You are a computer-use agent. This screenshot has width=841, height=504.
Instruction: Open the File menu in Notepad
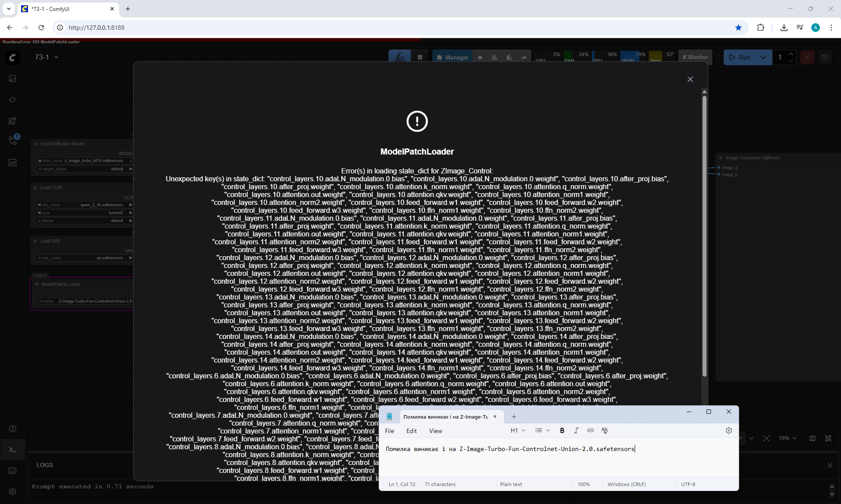coord(389,431)
